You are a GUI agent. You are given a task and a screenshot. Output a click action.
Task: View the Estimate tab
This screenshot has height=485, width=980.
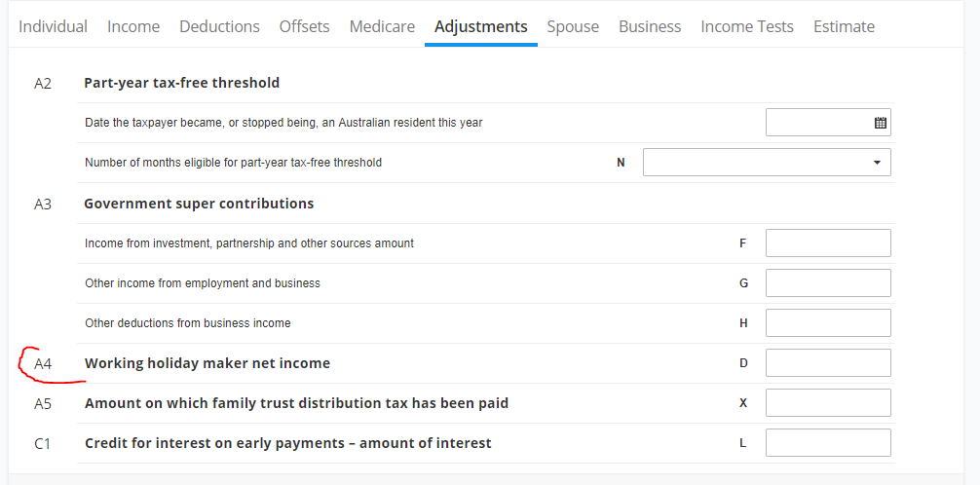tap(844, 26)
